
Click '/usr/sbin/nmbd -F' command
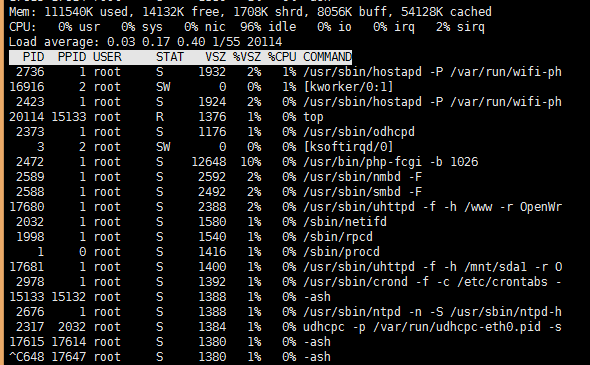click(362, 177)
